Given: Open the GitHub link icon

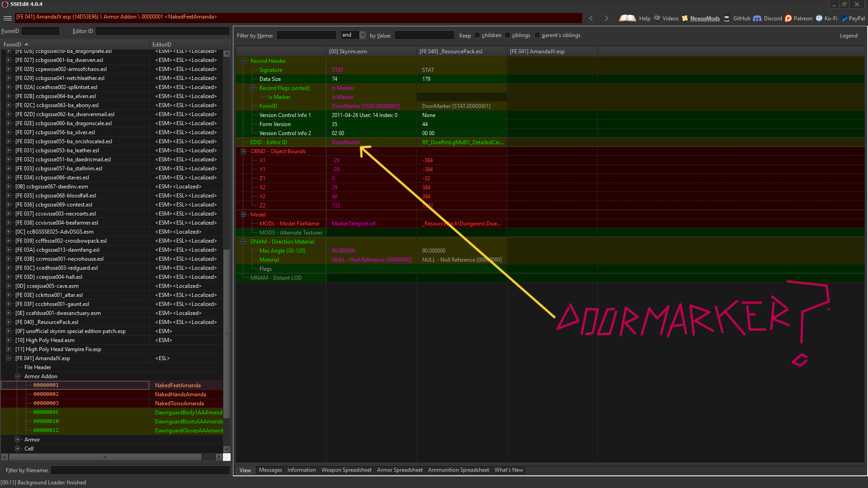Looking at the screenshot, I should 727,19.
